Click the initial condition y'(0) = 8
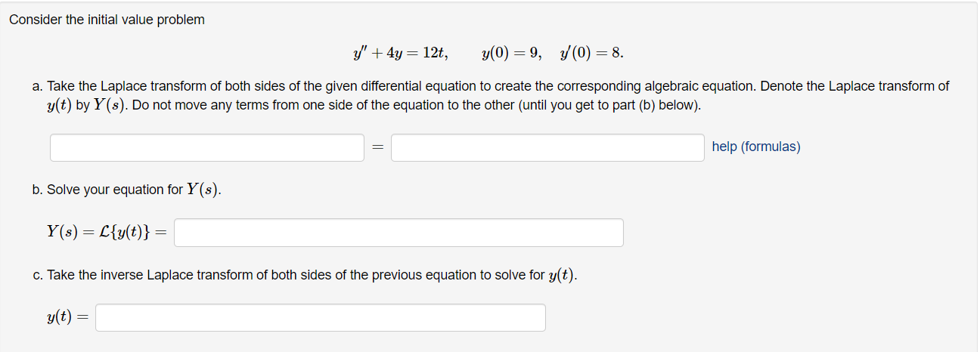The image size is (980, 352). click(592, 53)
